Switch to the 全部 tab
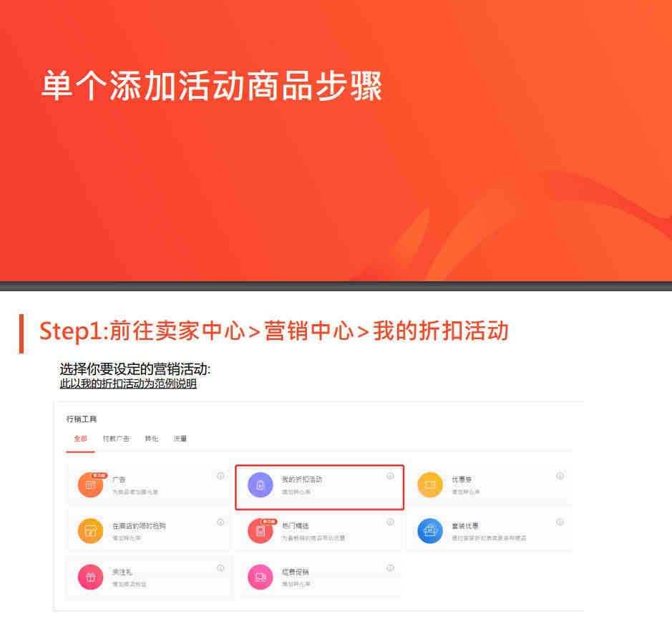This screenshot has width=672, height=619. pyautogui.click(x=81, y=439)
